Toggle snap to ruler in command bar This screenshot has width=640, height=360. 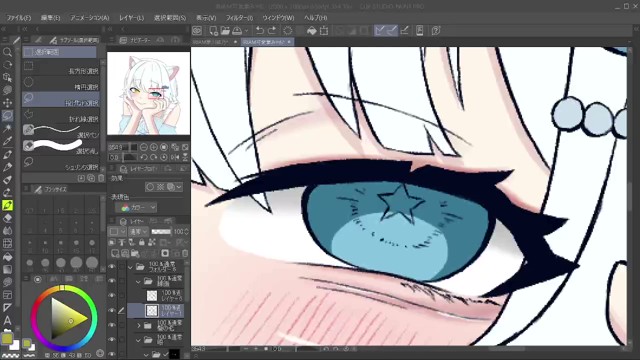coord(380,30)
